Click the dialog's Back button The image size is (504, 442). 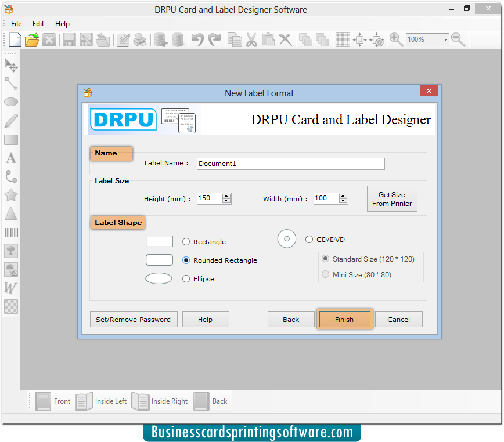click(x=291, y=320)
